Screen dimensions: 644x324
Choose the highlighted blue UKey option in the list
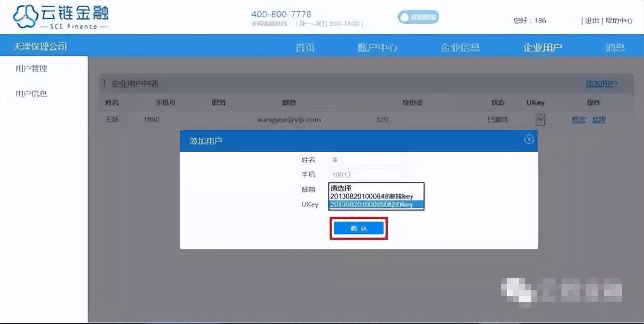point(376,205)
